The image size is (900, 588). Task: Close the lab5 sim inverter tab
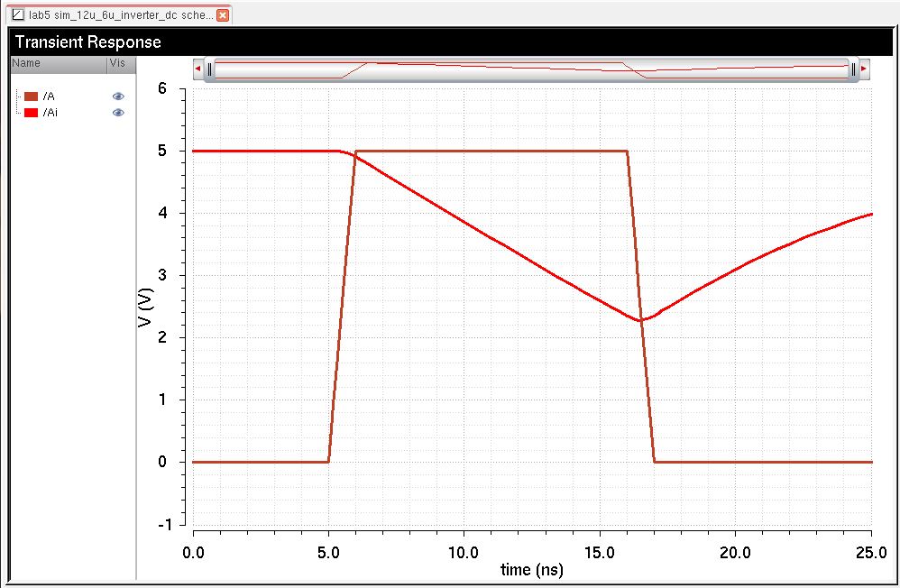point(223,15)
